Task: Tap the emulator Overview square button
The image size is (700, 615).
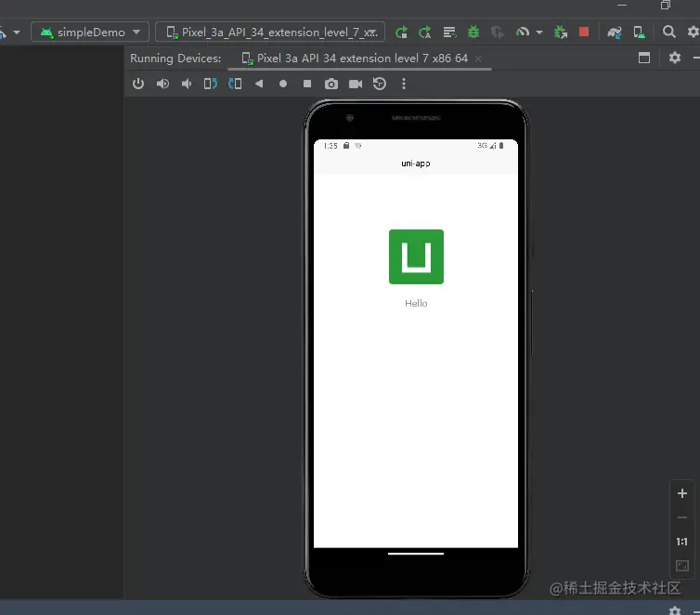Action: pyautogui.click(x=307, y=84)
